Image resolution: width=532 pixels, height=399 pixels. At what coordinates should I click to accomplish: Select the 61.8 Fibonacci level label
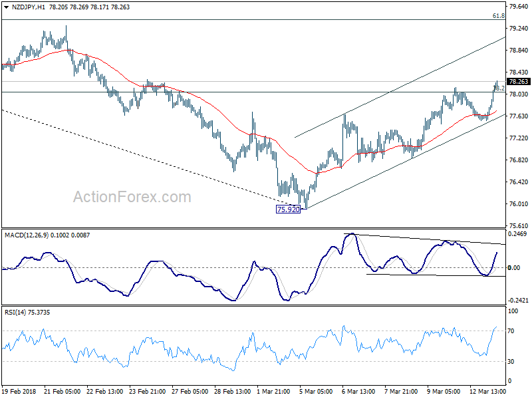tap(498, 15)
